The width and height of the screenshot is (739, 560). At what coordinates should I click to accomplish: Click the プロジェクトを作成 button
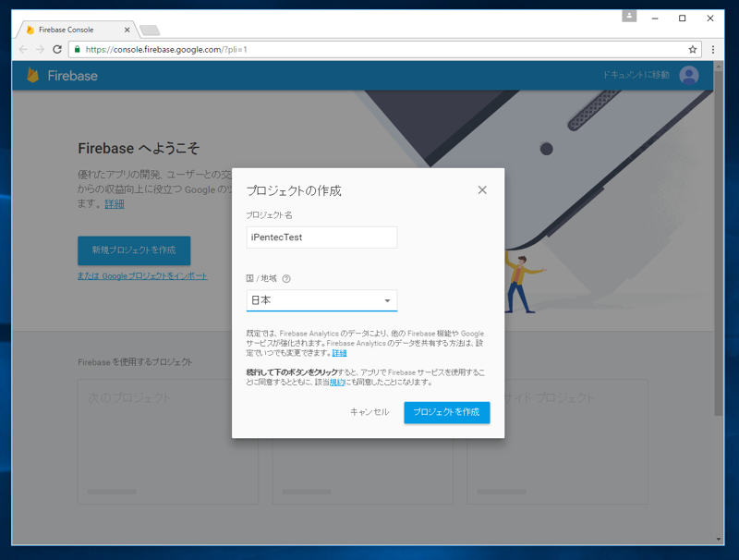click(x=447, y=412)
